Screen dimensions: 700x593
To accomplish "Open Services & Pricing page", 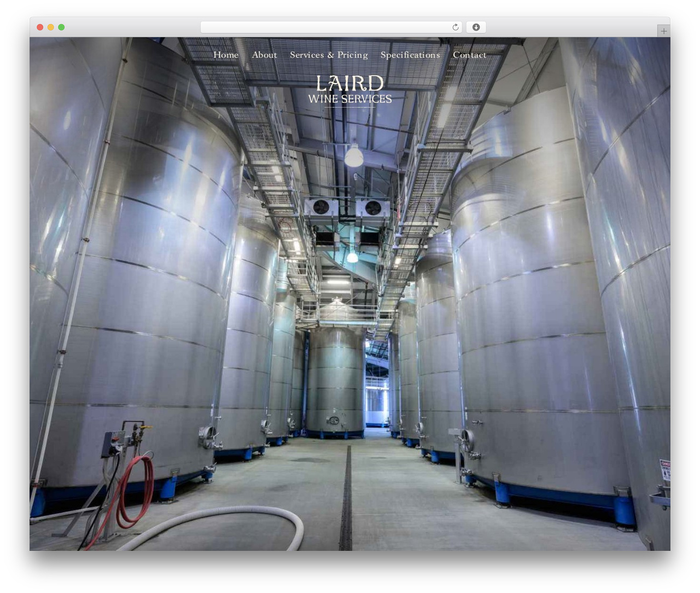I will click(329, 55).
